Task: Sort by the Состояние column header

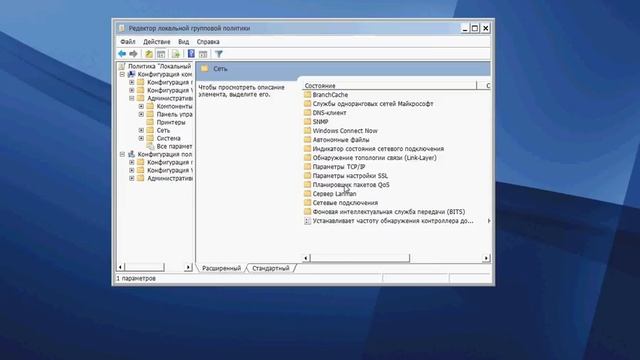Action: tap(390, 86)
